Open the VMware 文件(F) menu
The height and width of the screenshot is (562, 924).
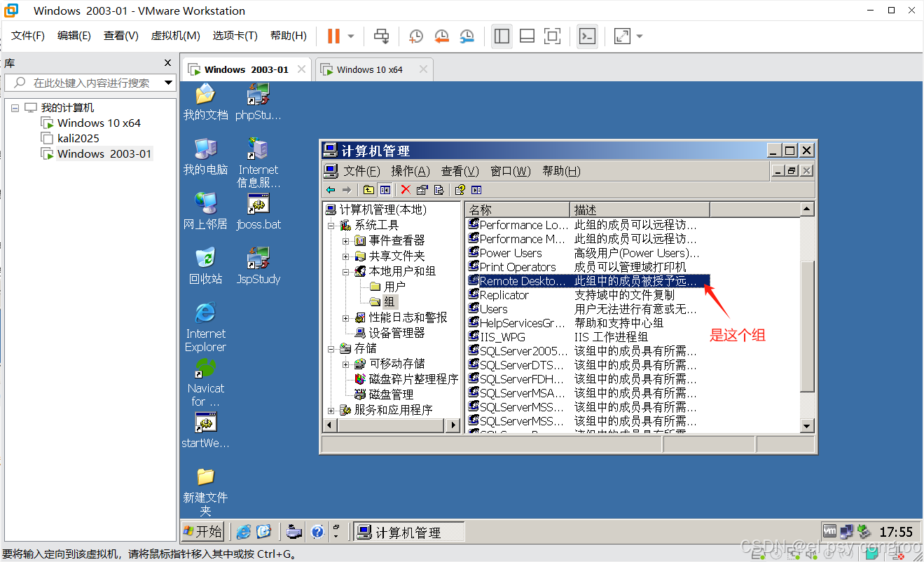(x=28, y=36)
